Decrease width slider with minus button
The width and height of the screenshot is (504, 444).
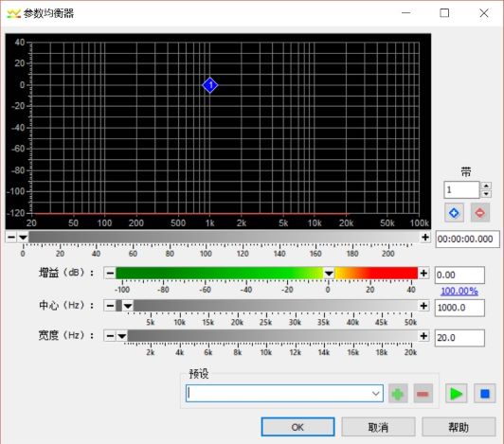click(110, 336)
